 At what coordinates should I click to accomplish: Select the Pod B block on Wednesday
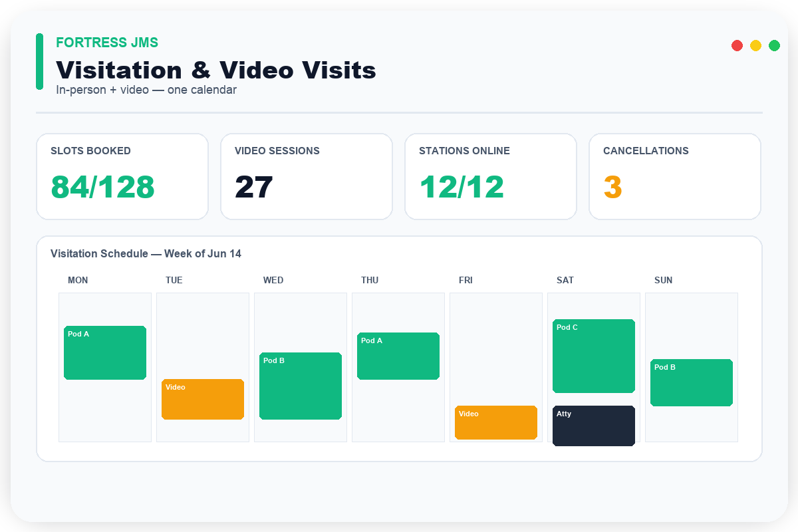pos(301,386)
